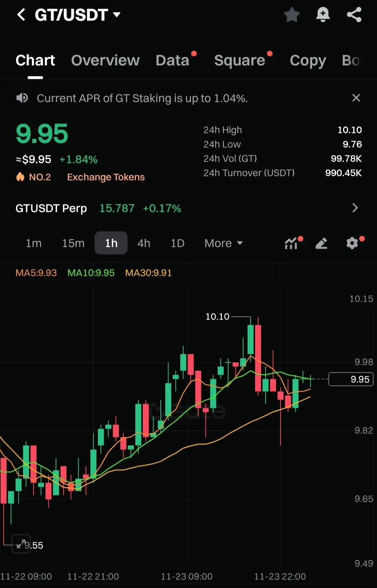
Task: Open the Overview tab
Action: pyautogui.click(x=105, y=60)
